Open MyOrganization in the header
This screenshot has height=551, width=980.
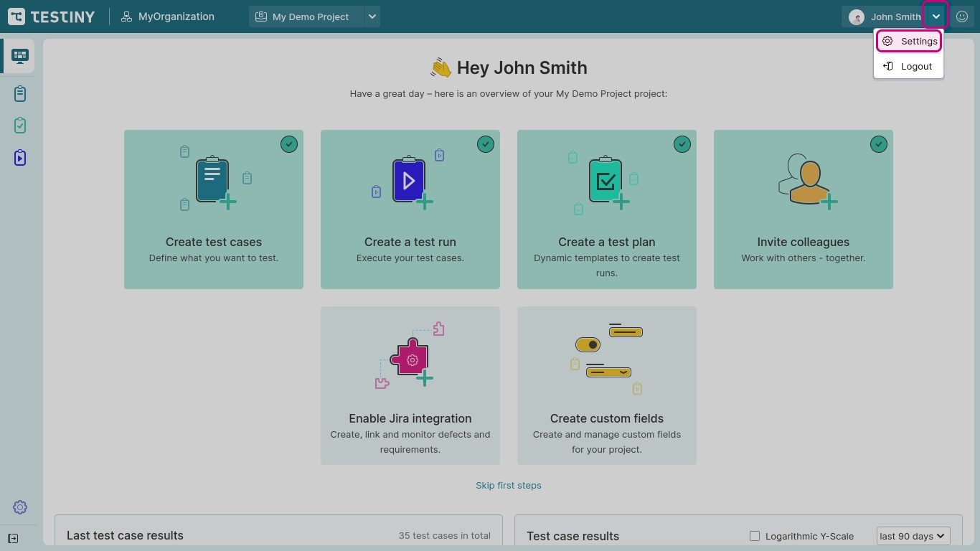click(x=168, y=17)
